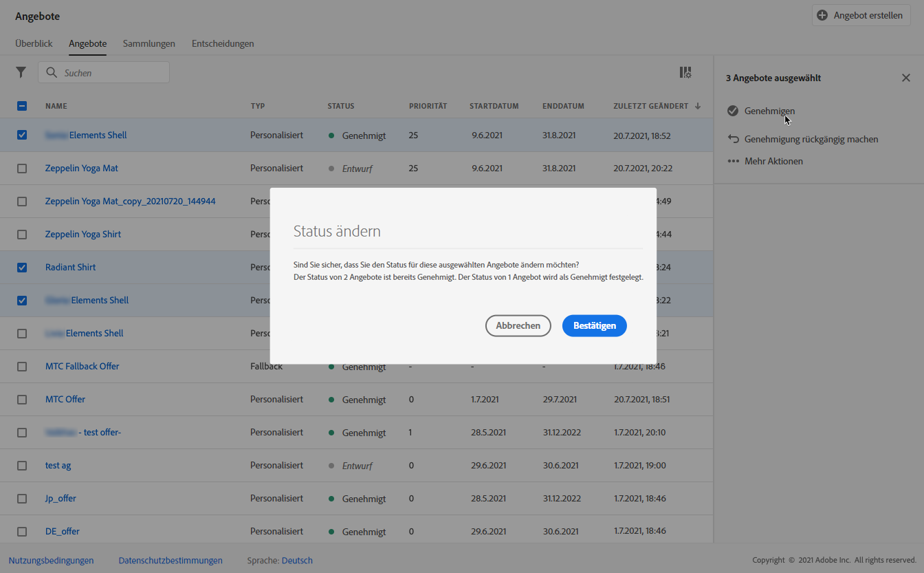This screenshot has height=573, width=924.
Task: Open the Radiant Shirt offer
Action: [x=71, y=267]
